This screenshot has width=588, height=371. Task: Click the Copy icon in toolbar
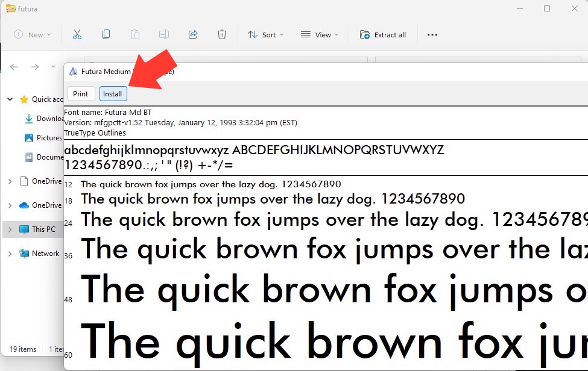[106, 35]
